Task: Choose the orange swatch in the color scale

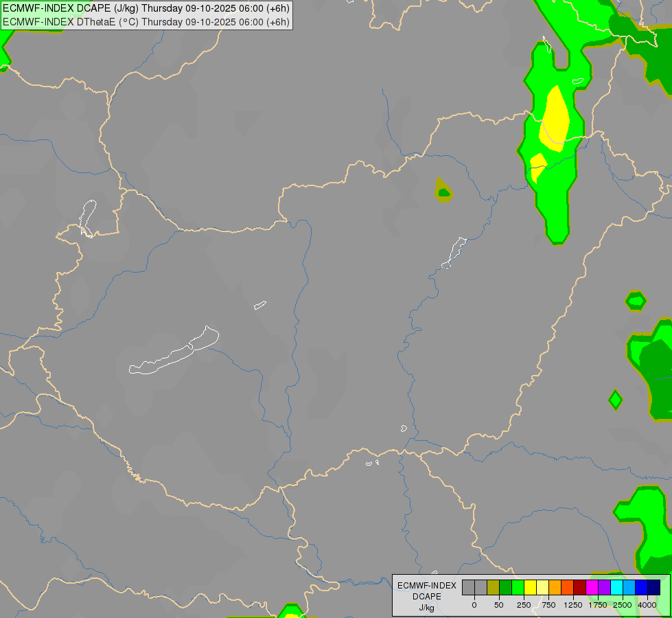Action: [x=555, y=588]
